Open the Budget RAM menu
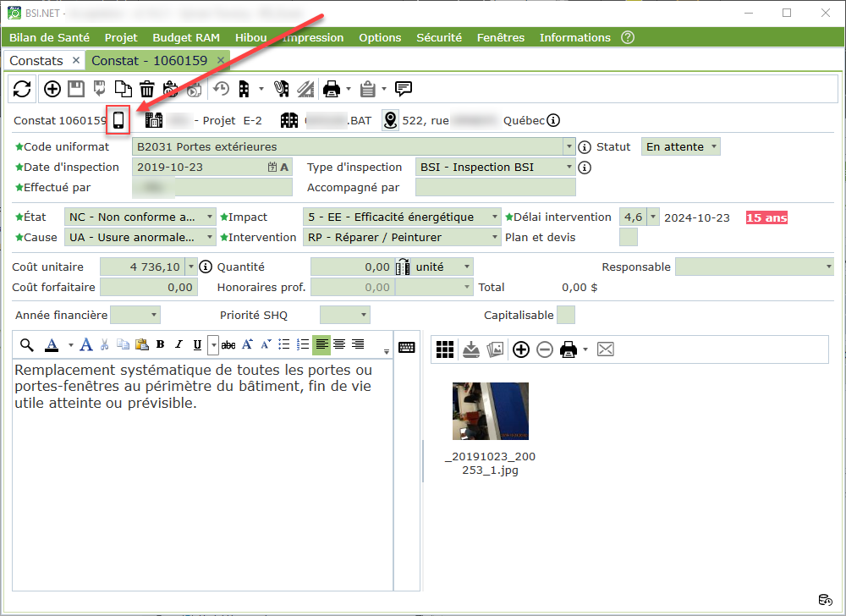 (x=186, y=37)
